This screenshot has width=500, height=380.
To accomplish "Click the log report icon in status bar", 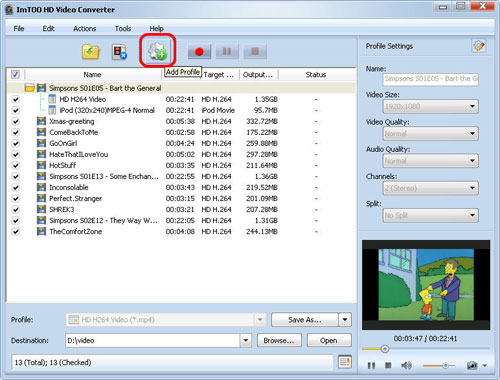I will click(345, 362).
